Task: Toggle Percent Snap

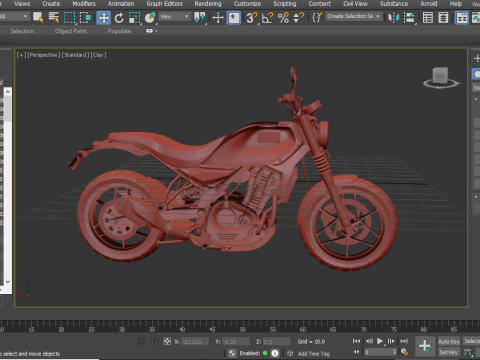Action: pos(283,17)
